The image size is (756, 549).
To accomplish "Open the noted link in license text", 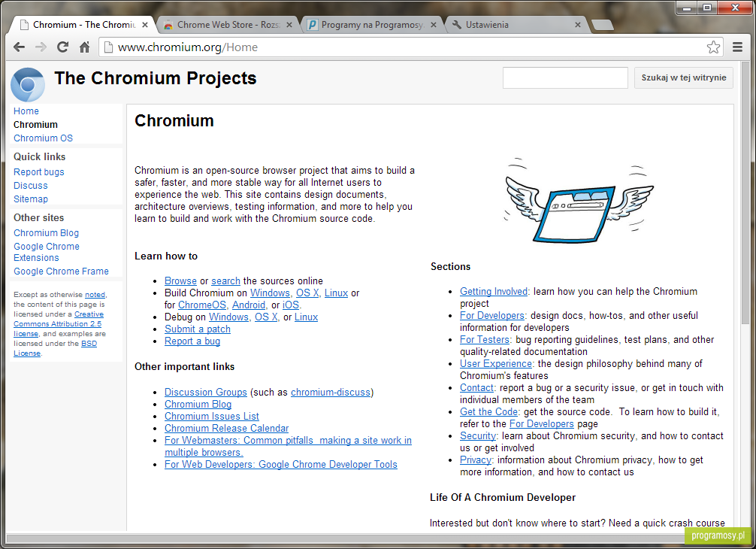I will 95,295.
